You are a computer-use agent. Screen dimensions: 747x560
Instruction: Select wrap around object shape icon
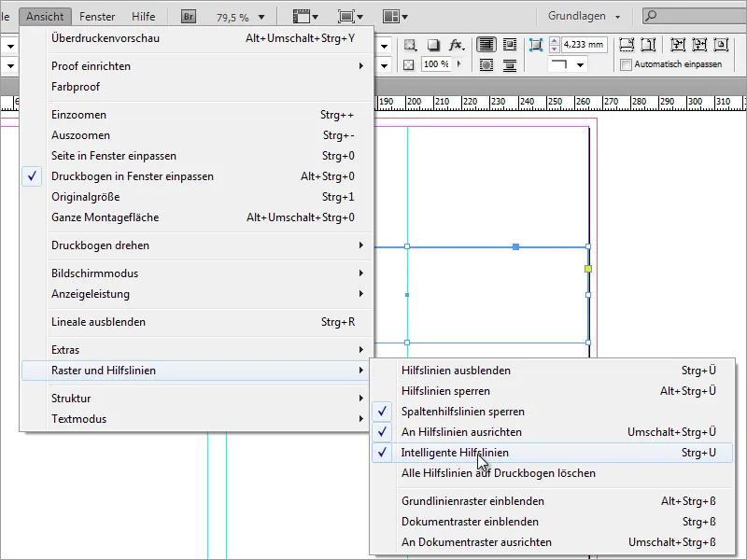(486, 64)
